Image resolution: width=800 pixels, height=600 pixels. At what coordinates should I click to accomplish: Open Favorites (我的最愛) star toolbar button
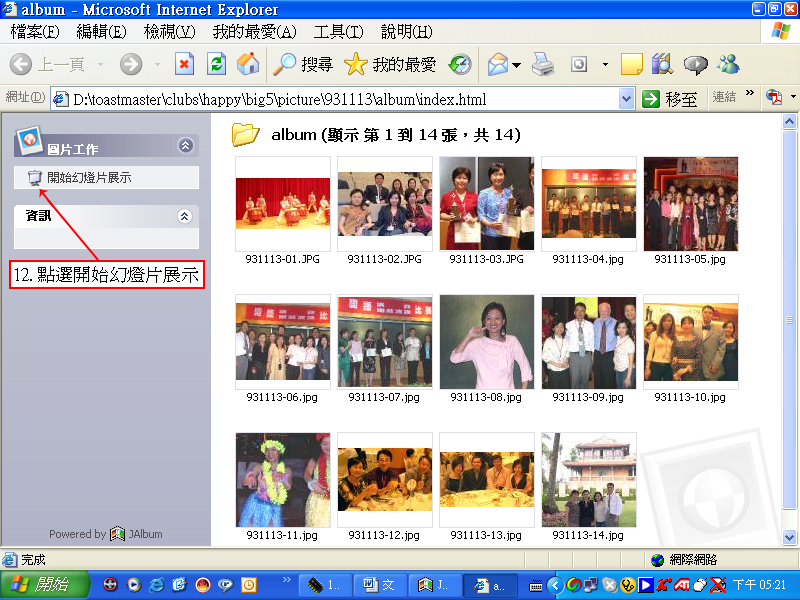390,65
